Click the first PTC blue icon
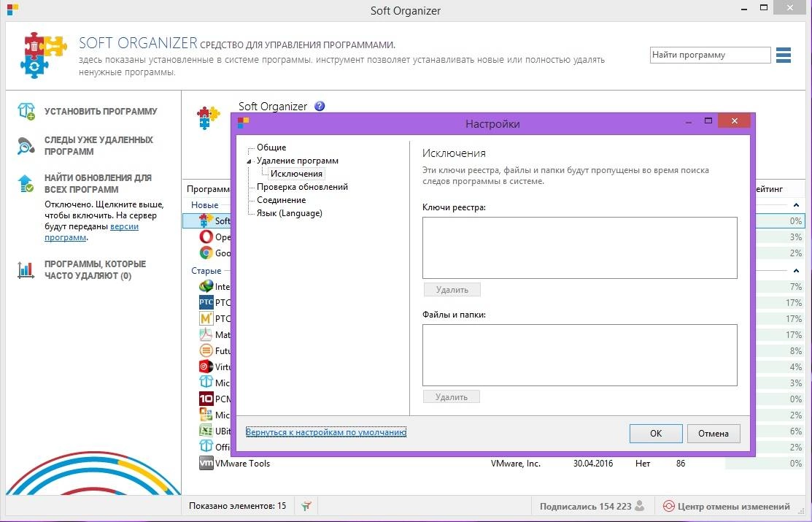This screenshot has width=812, height=522. pyautogui.click(x=206, y=302)
